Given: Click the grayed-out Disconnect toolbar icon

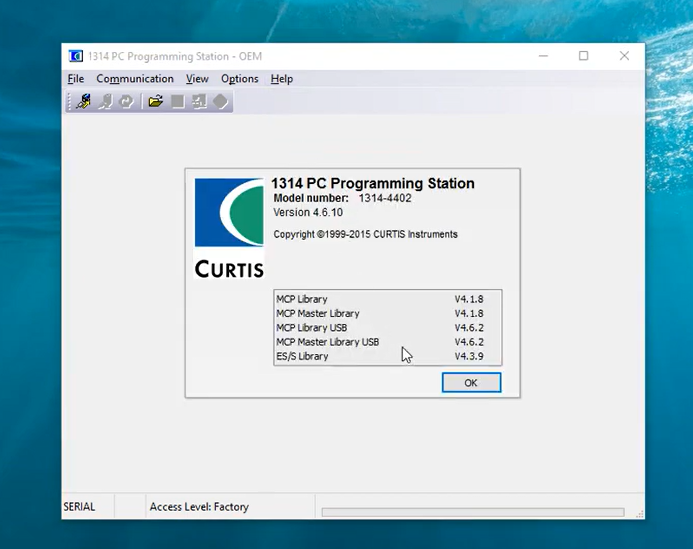Looking at the screenshot, I should coord(105,101).
